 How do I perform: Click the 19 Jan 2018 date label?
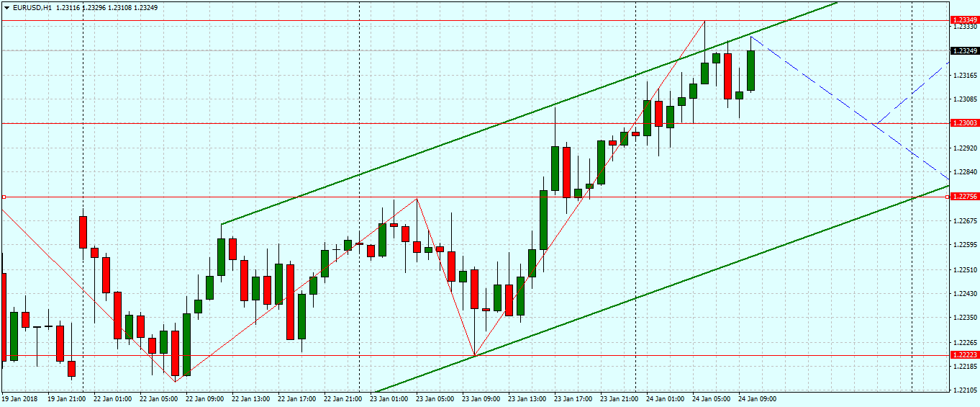click(x=20, y=398)
